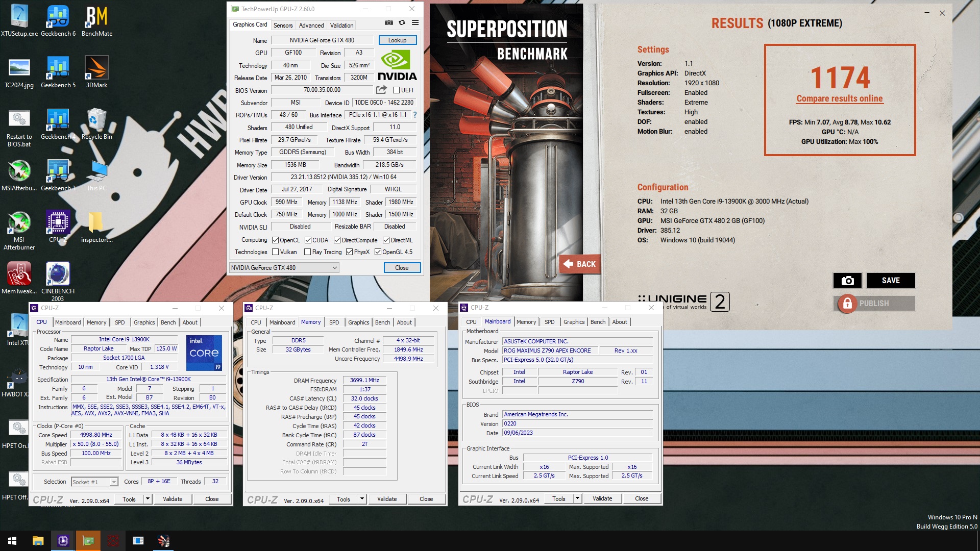
Task: Open GPU-Z hamburger menu
Action: click(x=415, y=22)
